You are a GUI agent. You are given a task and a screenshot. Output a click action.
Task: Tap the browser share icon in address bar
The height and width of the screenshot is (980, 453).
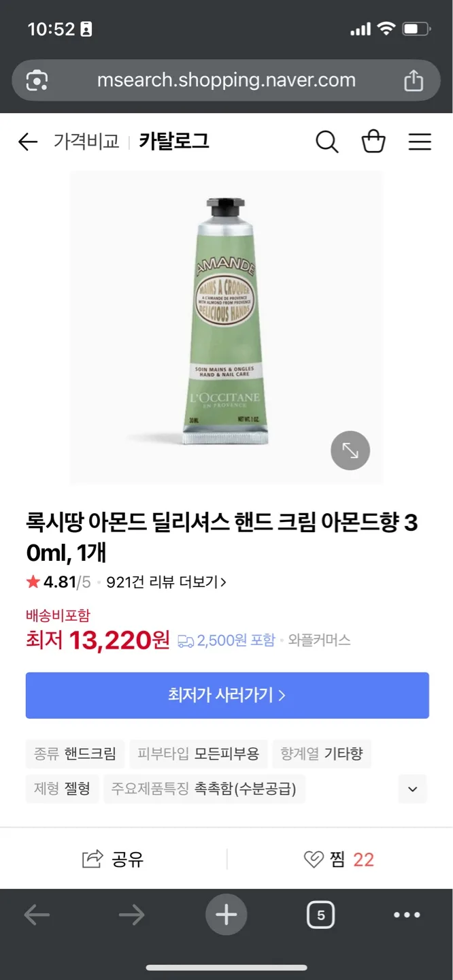[414, 81]
